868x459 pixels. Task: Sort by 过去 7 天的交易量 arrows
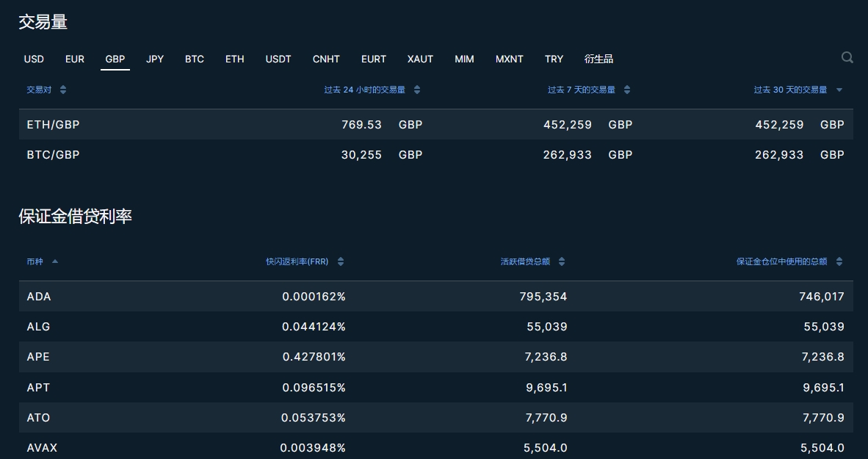(627, 90)
